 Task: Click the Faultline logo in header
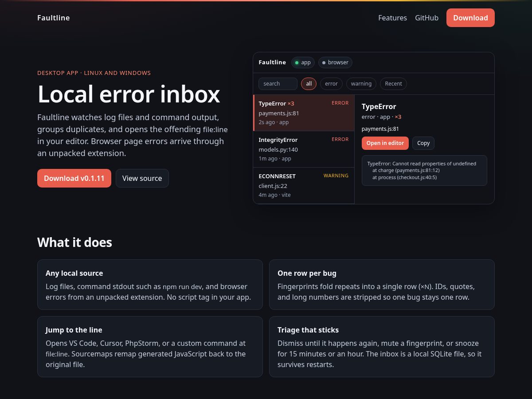(53, 18)
